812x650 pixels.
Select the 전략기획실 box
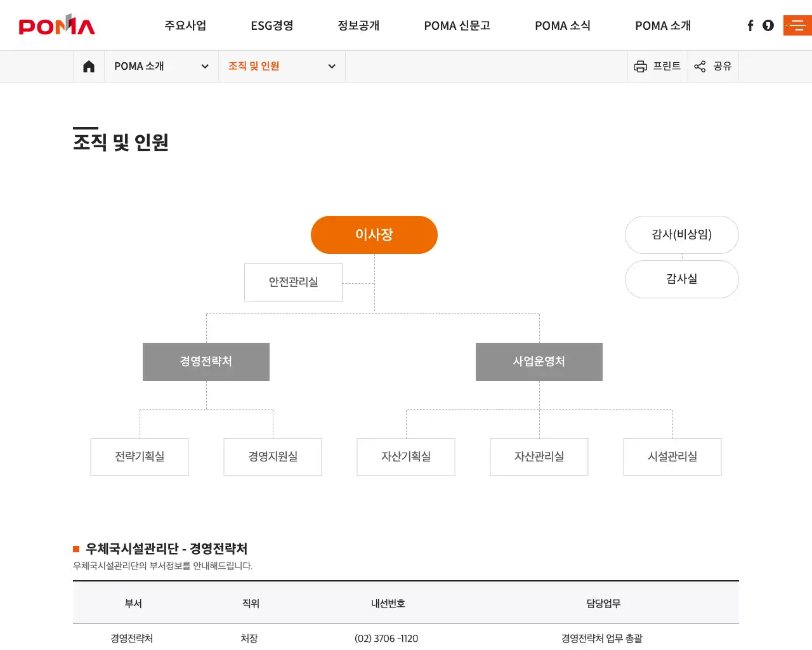tap(140, 457)
